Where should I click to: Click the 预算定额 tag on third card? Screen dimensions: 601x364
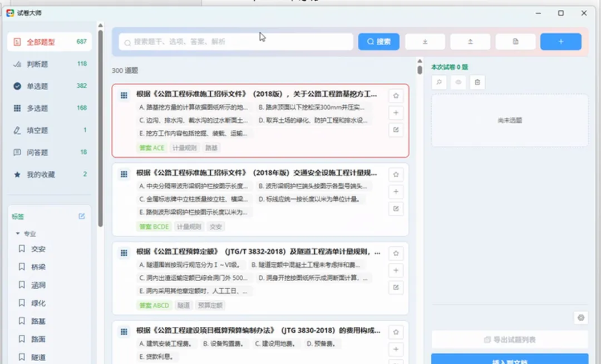point(210,306)
